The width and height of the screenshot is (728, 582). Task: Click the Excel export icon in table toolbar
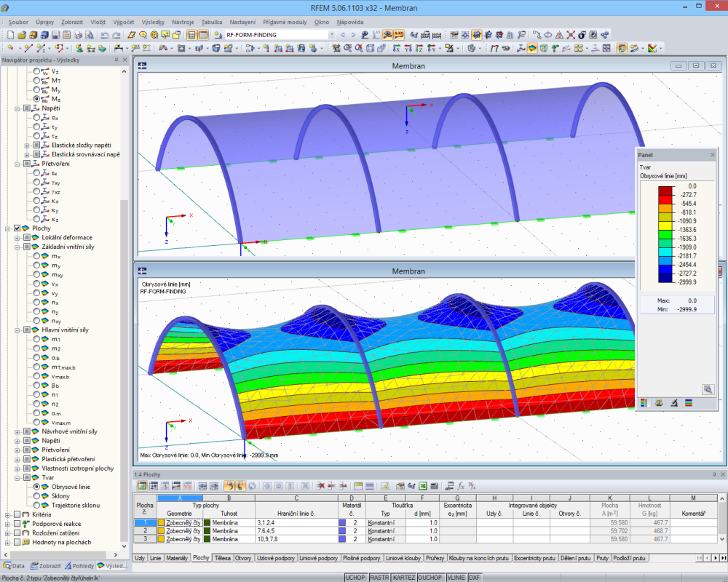click(x=422, y=486)
